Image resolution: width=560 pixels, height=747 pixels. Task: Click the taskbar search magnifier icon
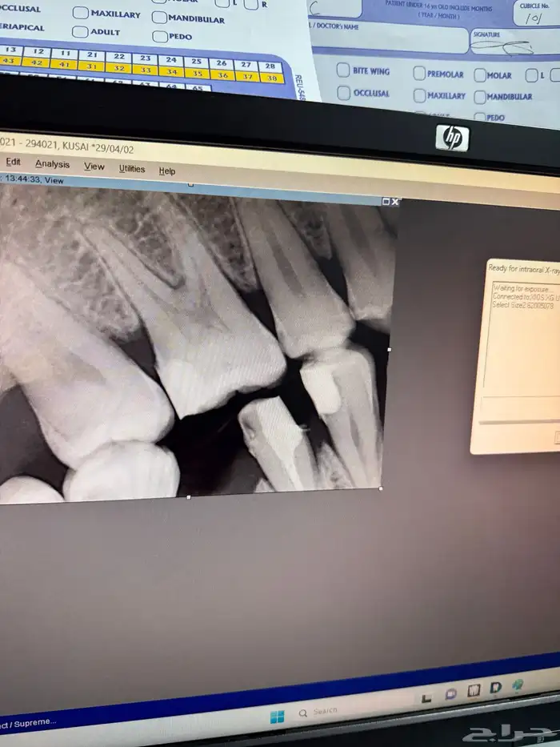coord(303,713)
